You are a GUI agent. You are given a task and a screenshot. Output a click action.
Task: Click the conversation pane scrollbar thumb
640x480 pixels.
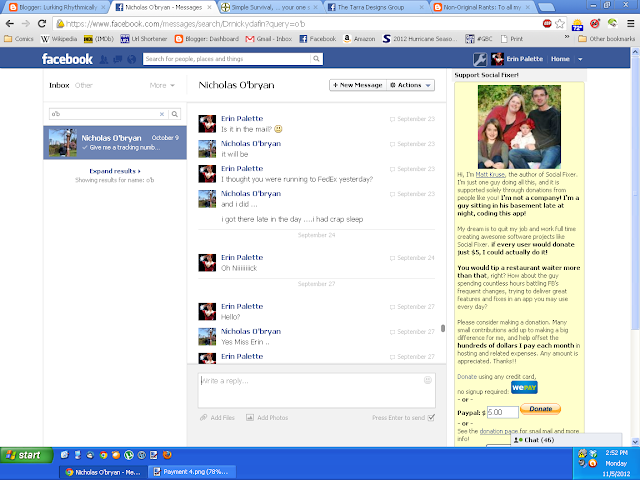(443, 328)
